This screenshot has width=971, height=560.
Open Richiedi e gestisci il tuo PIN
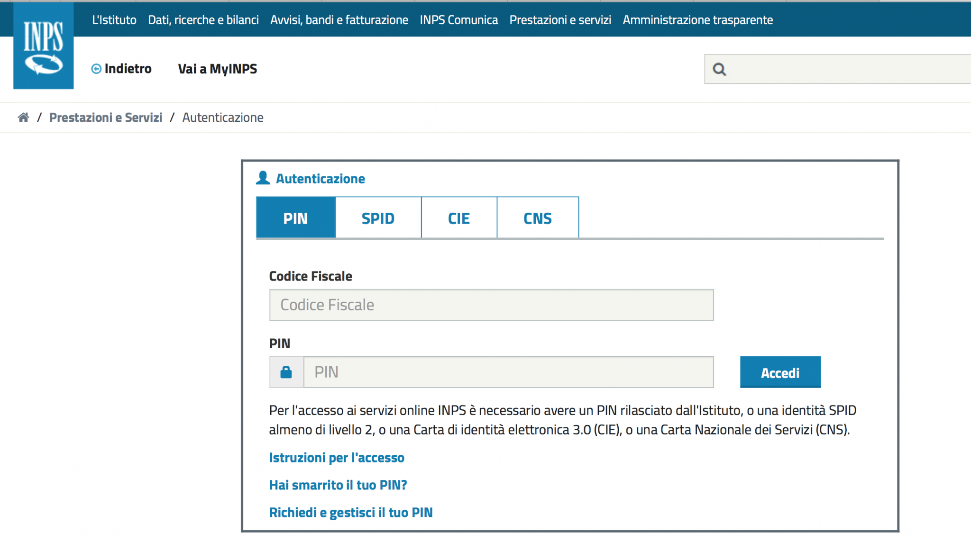pyautogui.click(x=350, y=512)
